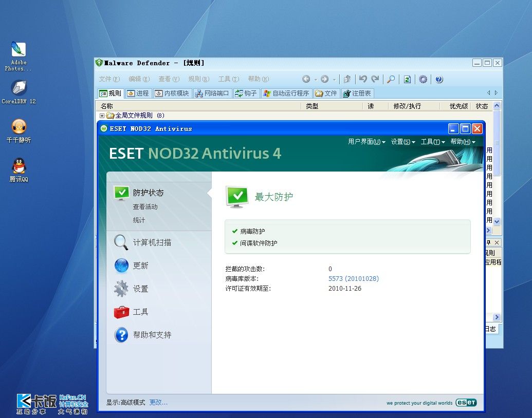The height and width of the screenshot is (418, 532).
Task: Switch to the 注册表 tab
Action: point(357,93)
